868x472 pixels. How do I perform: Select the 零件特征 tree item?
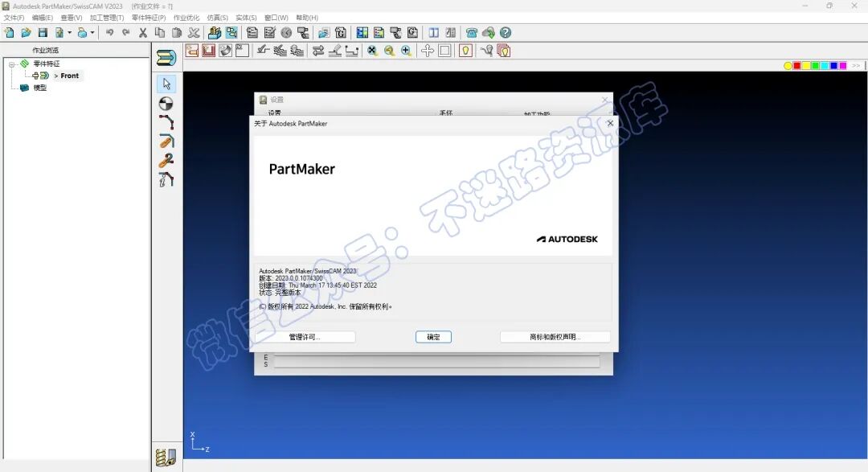point(47,64)
